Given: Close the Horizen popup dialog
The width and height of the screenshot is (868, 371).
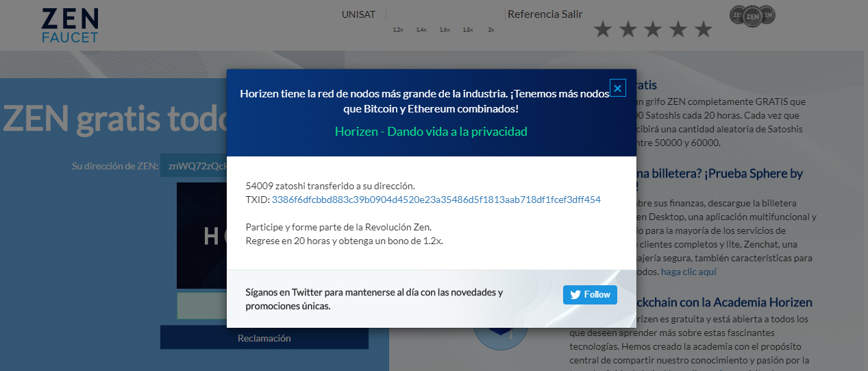Looking at the screenshot, I should pos(618,88).
